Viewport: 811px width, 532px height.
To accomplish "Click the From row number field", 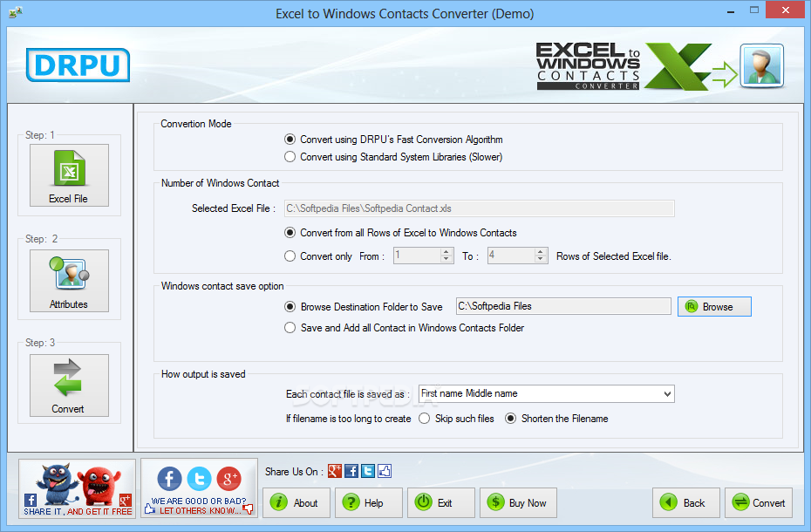I will pos(417,256).
